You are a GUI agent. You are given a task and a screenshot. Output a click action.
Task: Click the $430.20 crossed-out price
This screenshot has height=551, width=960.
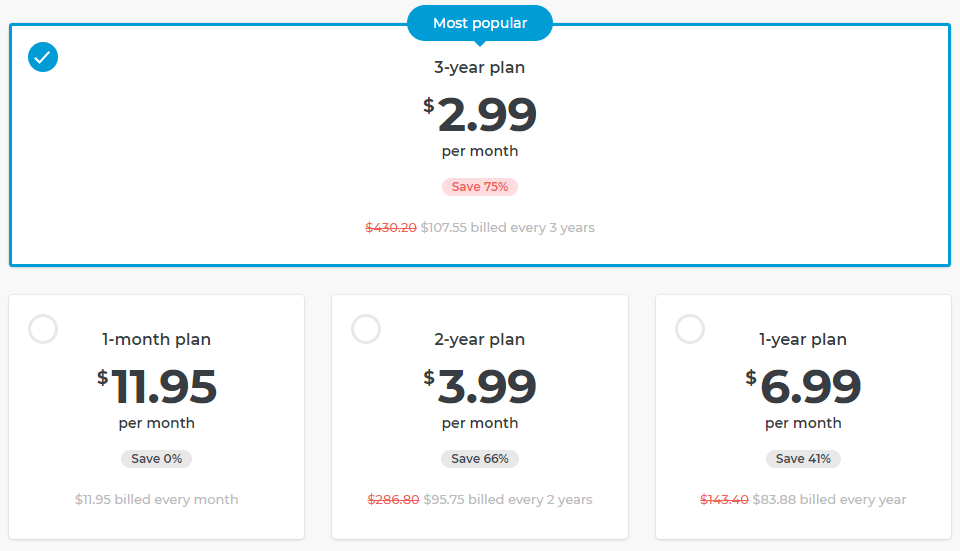pyautogui.click(x=391, y=228)
